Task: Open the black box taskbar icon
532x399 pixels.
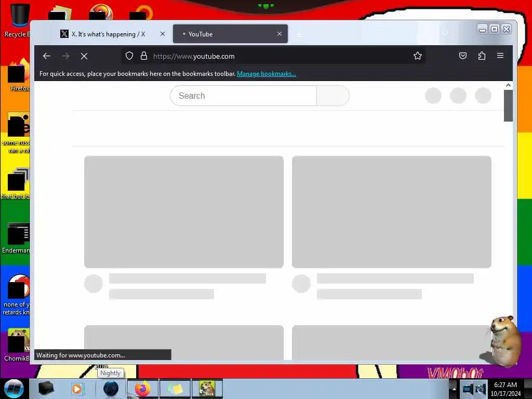Action: coord(46,389)
